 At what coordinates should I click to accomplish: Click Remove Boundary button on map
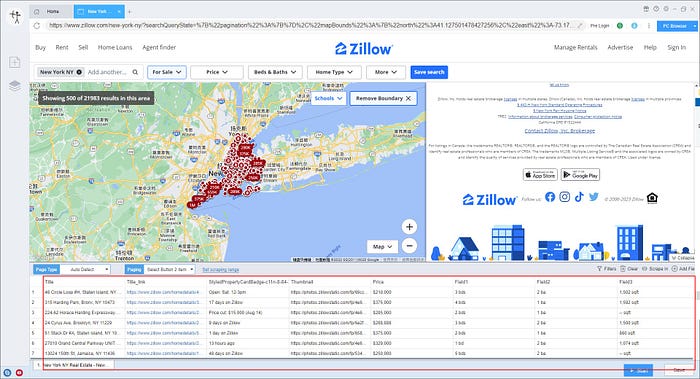tap(383, 98)
